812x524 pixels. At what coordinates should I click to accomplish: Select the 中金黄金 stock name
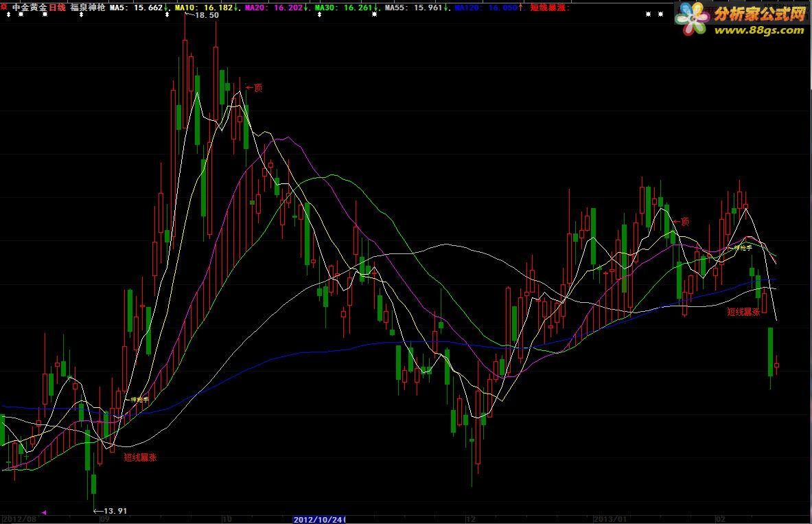tap(30, 8)
